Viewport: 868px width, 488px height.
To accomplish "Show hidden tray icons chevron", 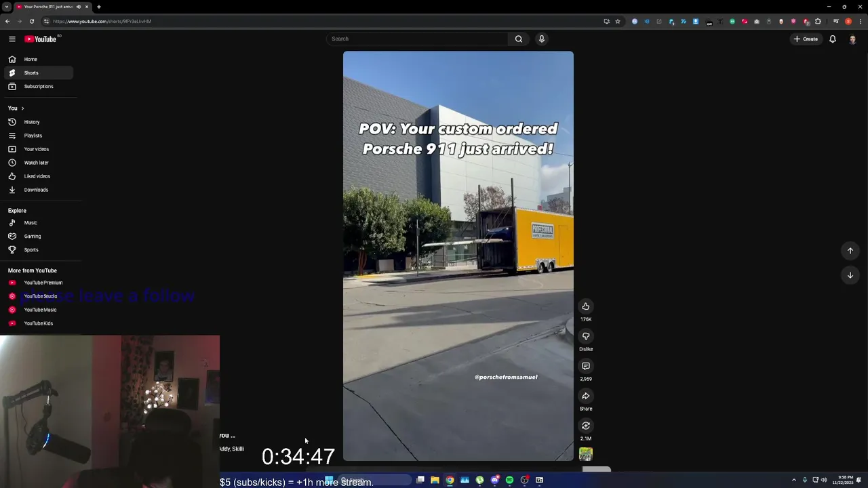I will point(794,480).
